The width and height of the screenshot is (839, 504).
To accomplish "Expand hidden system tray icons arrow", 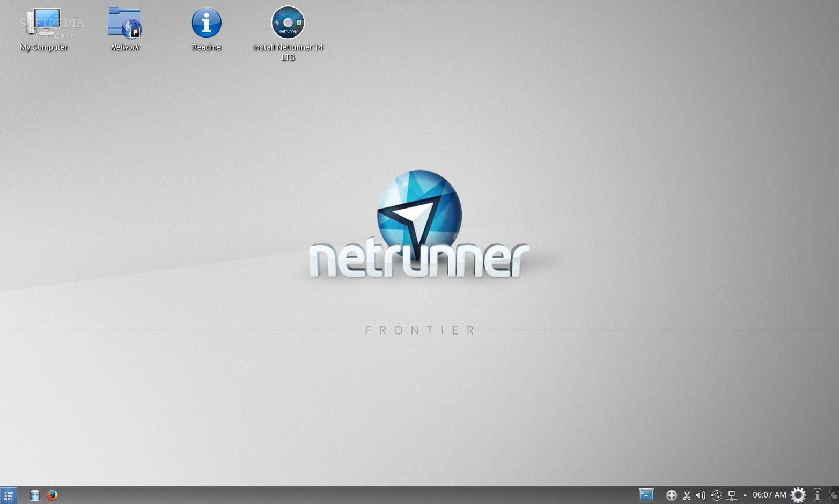I will (x=745, y=495).
